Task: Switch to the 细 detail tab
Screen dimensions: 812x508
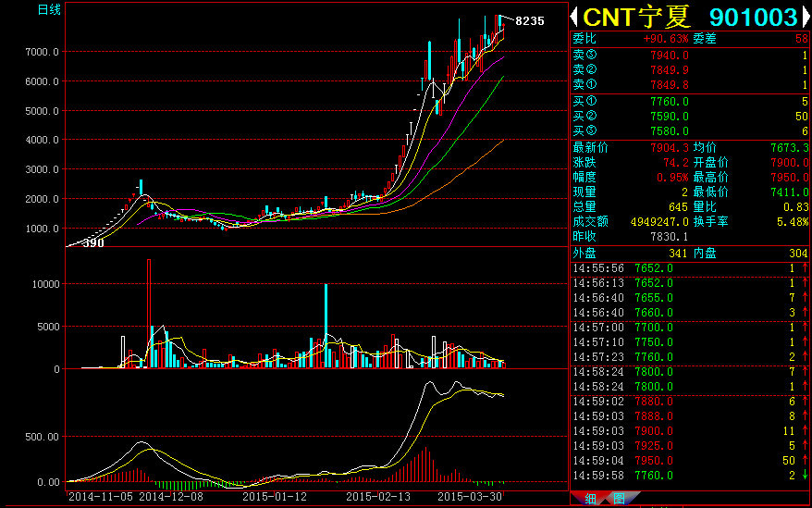Action: [590, 499]
